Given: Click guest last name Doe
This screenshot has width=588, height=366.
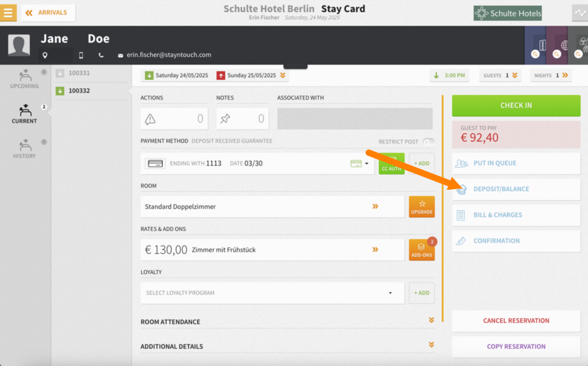Looking at the screenshot, I should [98, 38].
